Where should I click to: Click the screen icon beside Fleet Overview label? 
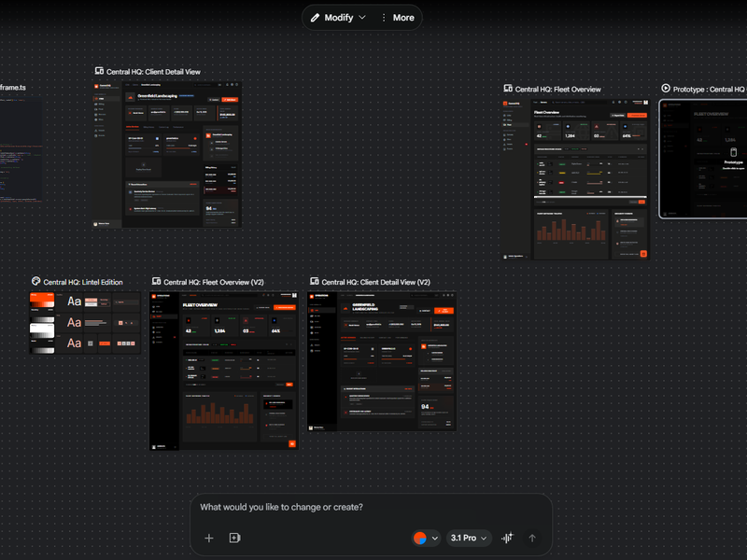508,89
